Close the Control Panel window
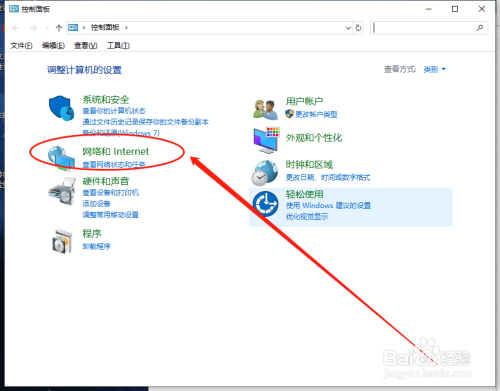Screen dimensions: 500x391 482,9
